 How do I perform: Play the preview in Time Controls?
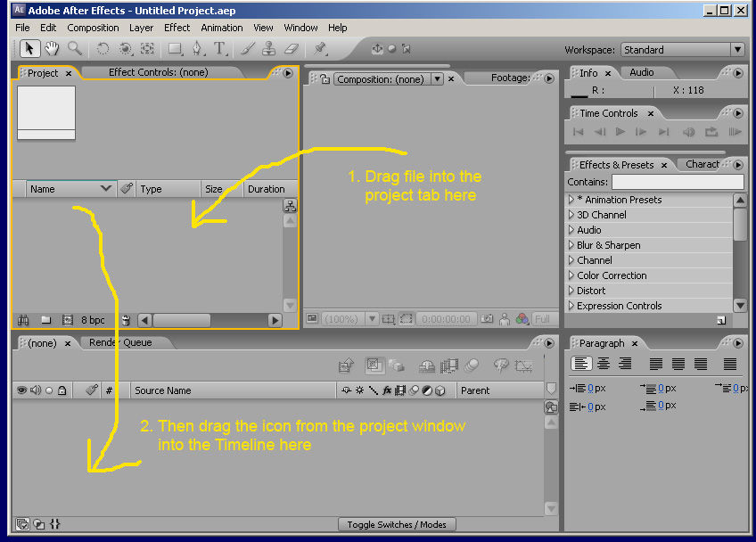point(620,132)
